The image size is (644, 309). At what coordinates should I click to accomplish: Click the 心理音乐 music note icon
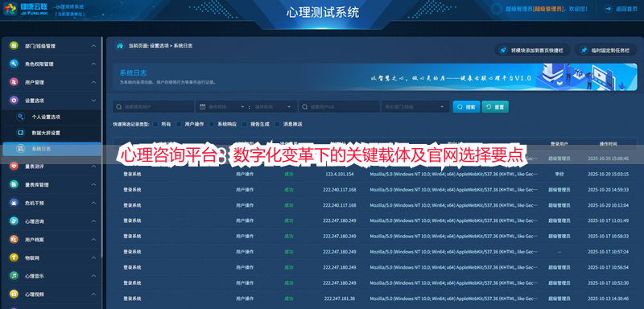14,276
